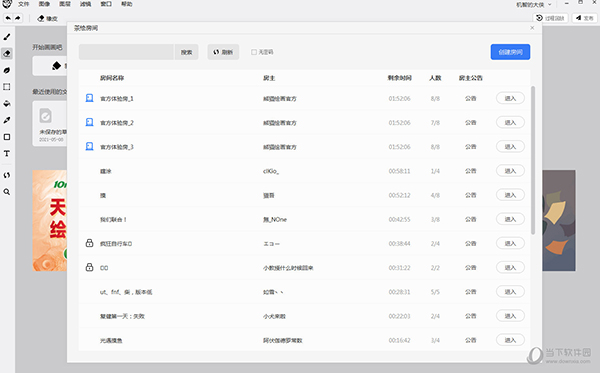This screenshot has width=600, height=373.
Task: Click the official room icon of 官方体验房_2
Action: 89,122
